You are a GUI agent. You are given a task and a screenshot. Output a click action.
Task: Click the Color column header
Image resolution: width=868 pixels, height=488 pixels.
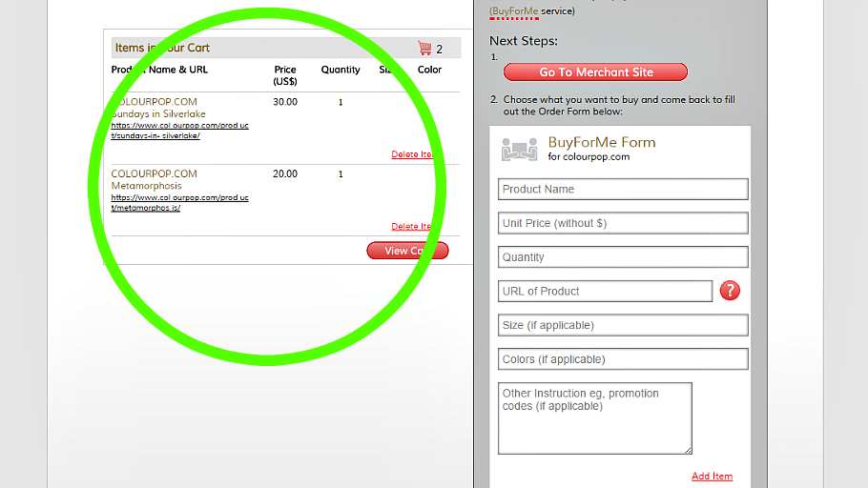429,70
